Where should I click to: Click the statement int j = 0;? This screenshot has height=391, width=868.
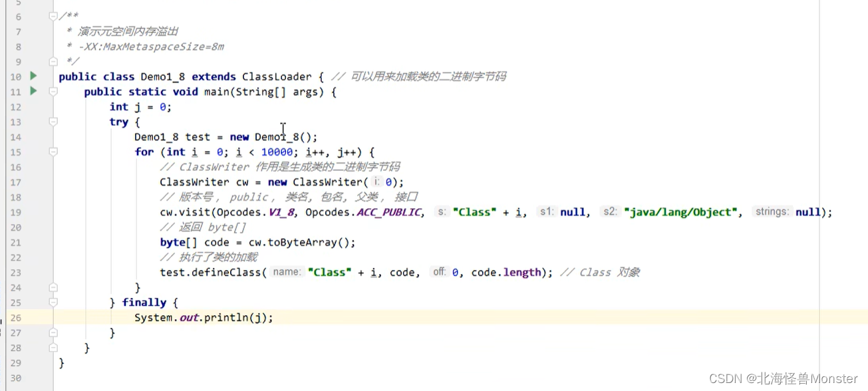[x=140, y=106]
